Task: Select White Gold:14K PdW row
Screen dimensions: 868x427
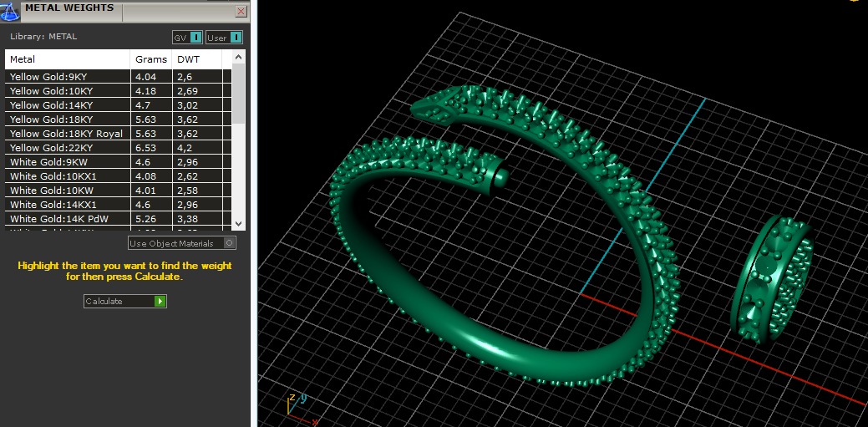Action: (118, 219)
